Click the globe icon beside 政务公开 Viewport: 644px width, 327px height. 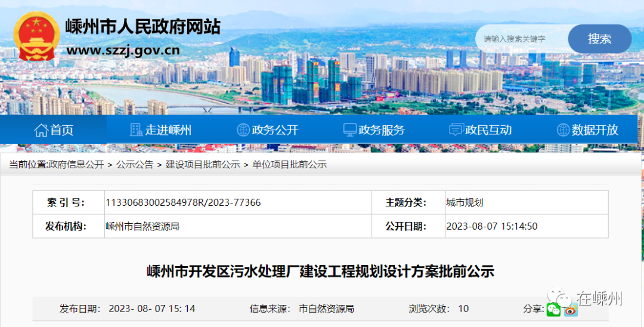click(x=243, y=130)
